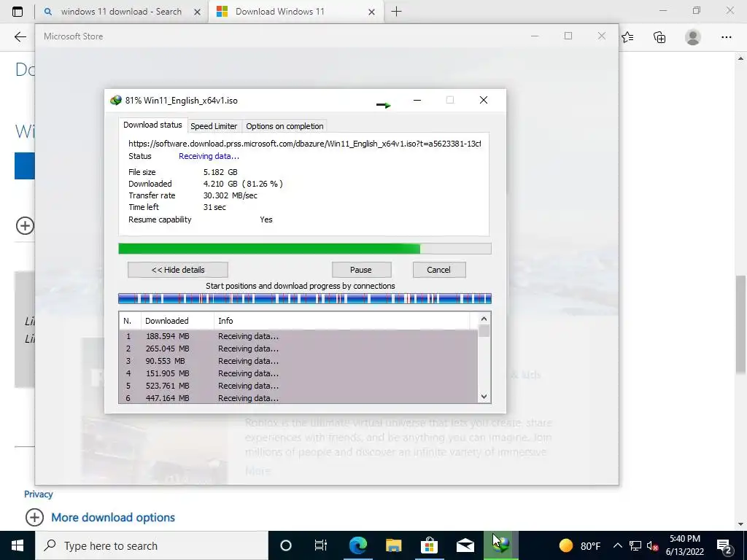The height and width of the screenshot is (560, 747).
Task: Click the Downloaded column header
Action: (x=177, y=321)
